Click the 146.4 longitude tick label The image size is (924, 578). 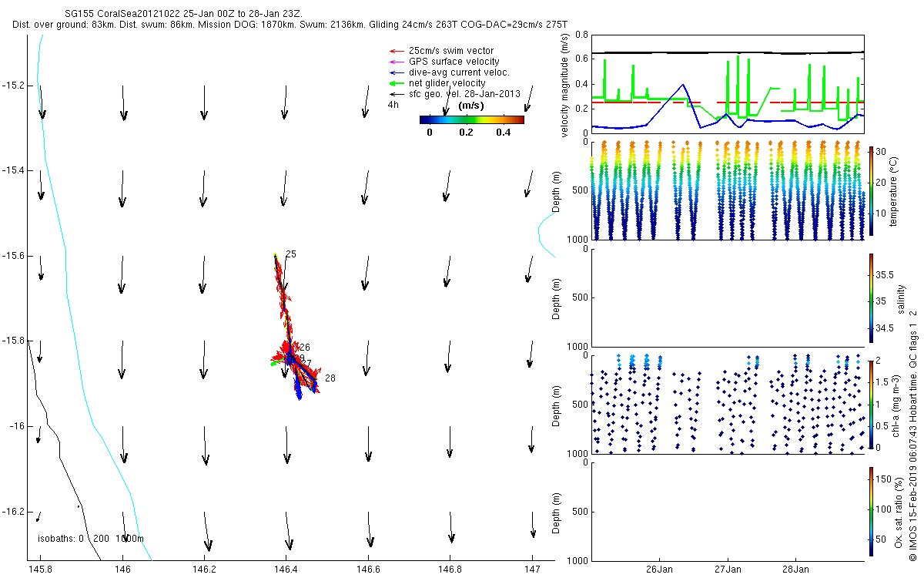(x=286, y=569)
